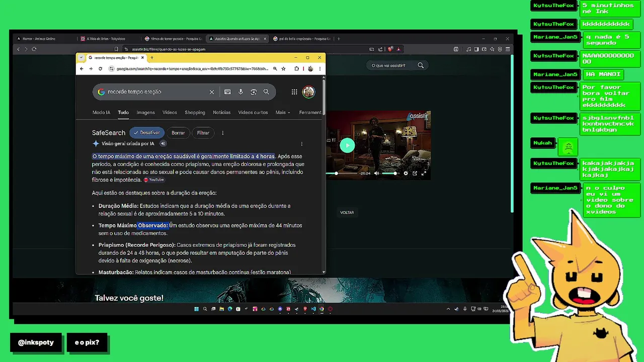Screen dimensions: 644x362
Task: Toggle fullscreen on the video player
Action: 424,173
